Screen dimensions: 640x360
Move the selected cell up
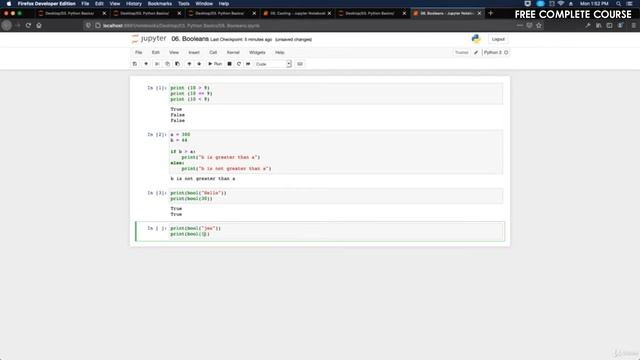(x=189, y=64)
